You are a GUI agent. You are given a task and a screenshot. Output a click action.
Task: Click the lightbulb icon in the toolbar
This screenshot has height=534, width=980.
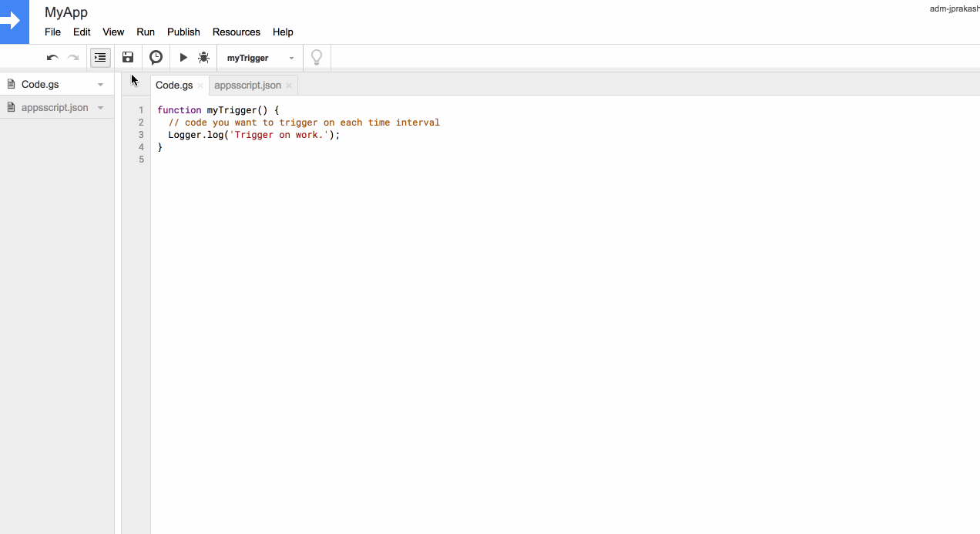point(317,57)
